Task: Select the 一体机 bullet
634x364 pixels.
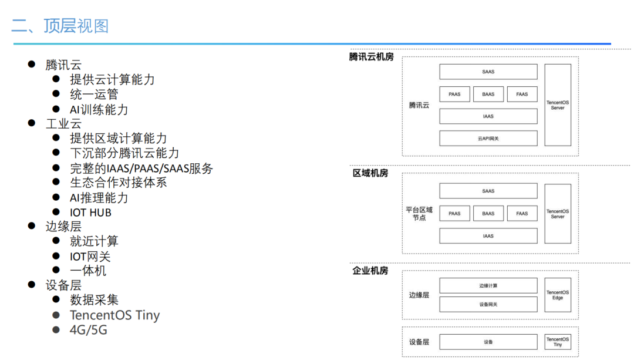Action: point(87,271)
